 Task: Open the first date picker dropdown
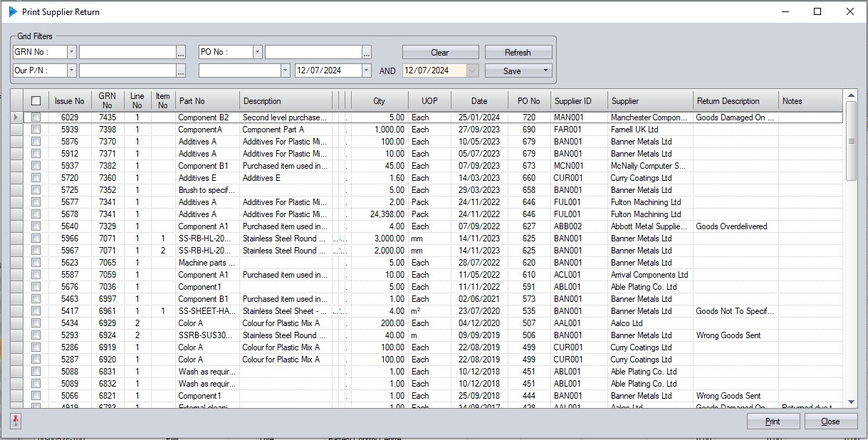tap(366, 70)
